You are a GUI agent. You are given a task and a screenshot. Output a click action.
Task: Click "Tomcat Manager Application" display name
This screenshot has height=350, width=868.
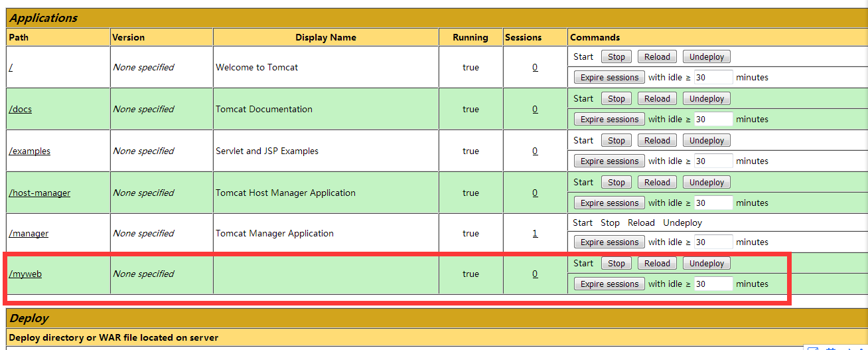pos(275,233)
